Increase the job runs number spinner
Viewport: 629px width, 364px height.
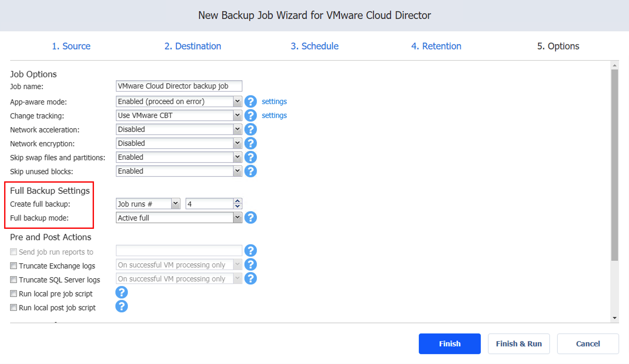pyautogui.click(x=237, y=201)
